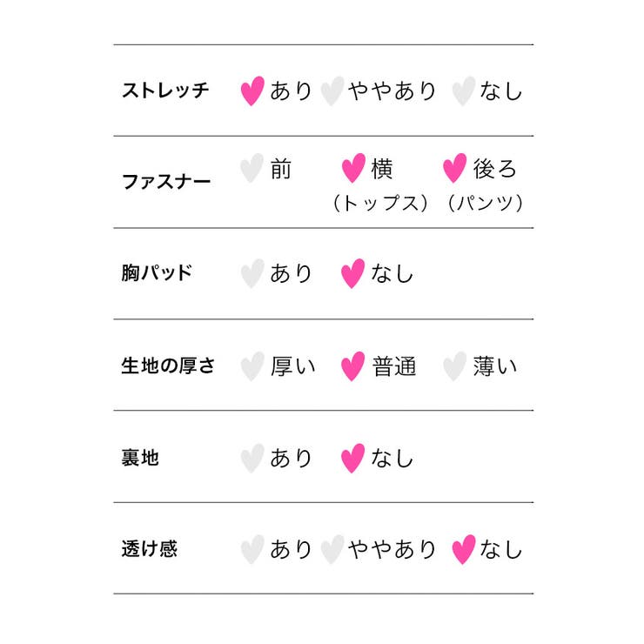Click the gray heart beside 透け感 あり
Image resolution: width=644 pixels, height=644 pixels.
pos(252,549)
